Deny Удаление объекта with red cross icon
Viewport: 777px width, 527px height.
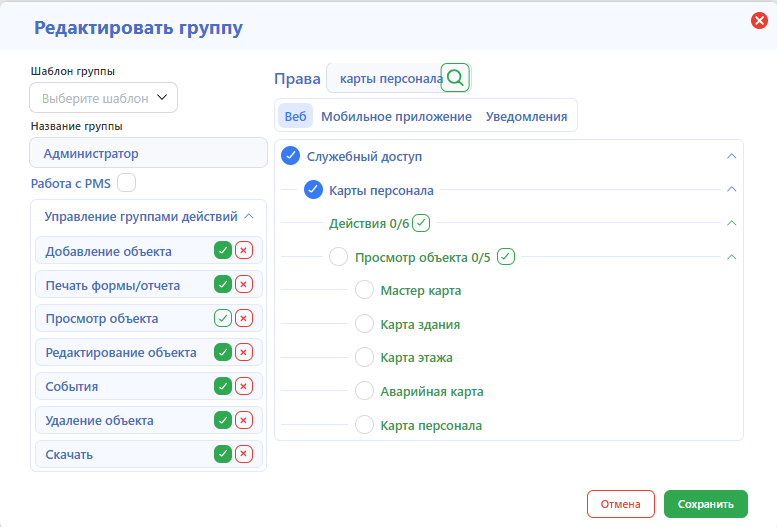pos(244,420)
